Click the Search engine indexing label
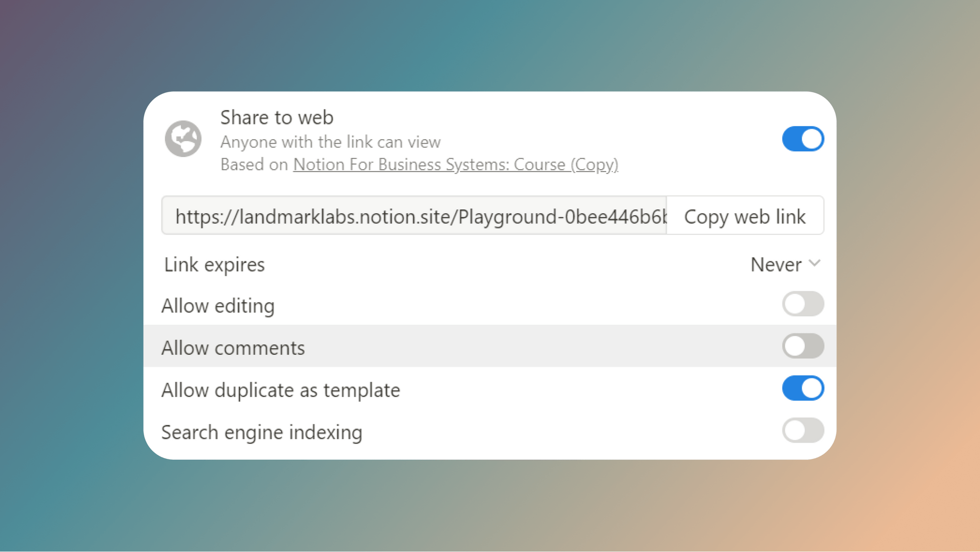The height and width of the screenshot is (552, 980). (262, 432)
